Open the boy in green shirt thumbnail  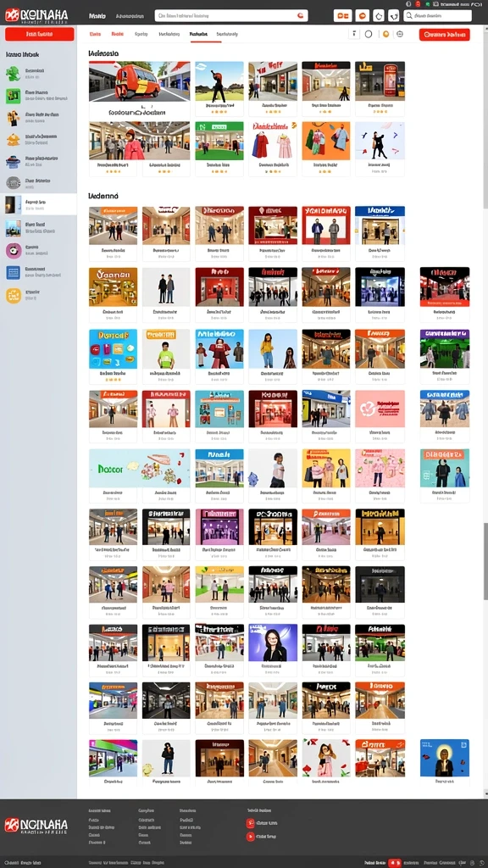166,349
